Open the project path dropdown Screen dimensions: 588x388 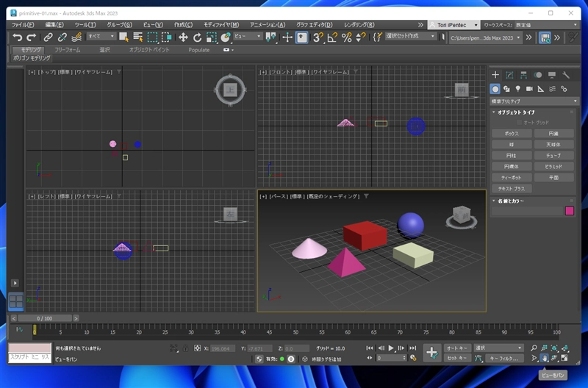click(486, 38)
